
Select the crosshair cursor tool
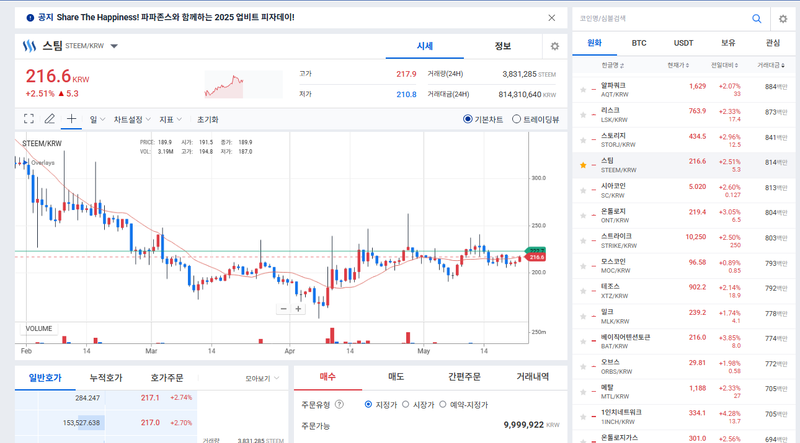click(x=71, y=119)
